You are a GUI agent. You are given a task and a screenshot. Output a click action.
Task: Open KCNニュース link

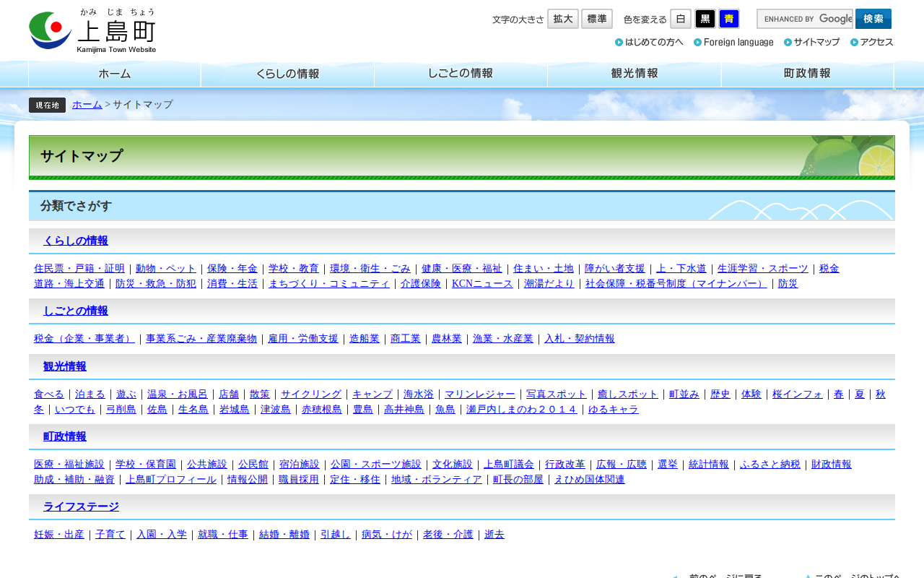click(x=482, y=284)
